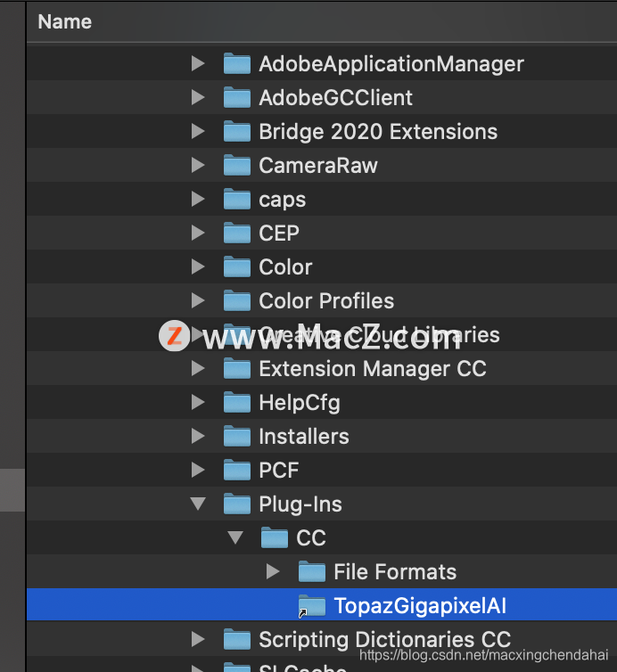Select the HelpCfg folder name
617x672 pixels.
tap(300, 403)
